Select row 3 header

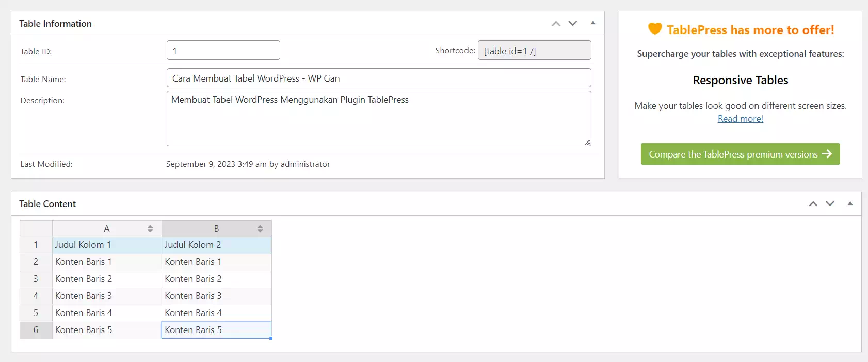click(36, 279)
